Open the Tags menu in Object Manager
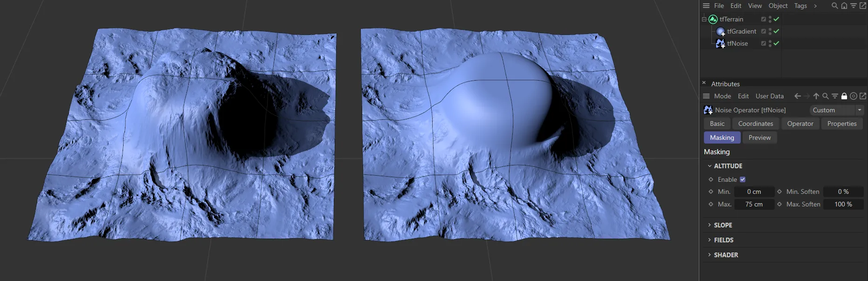Viewport: 868px width, 281px height. pyautogui.click(x=800, y=6)
